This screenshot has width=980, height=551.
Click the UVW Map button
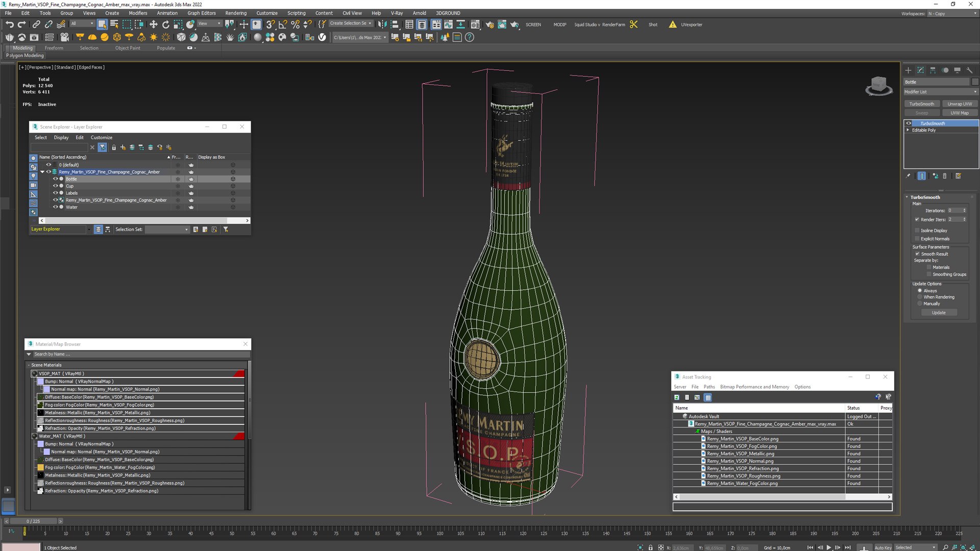(960, 113)
